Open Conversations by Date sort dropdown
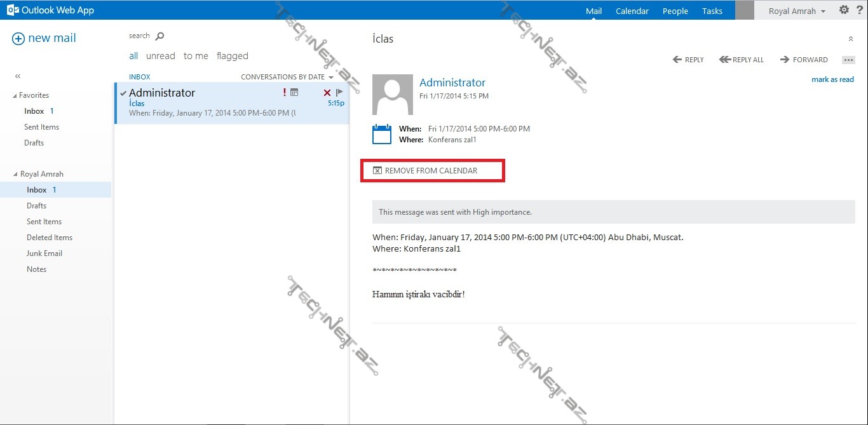Viewport: 868px width, 425px height. tap(287, 77)
